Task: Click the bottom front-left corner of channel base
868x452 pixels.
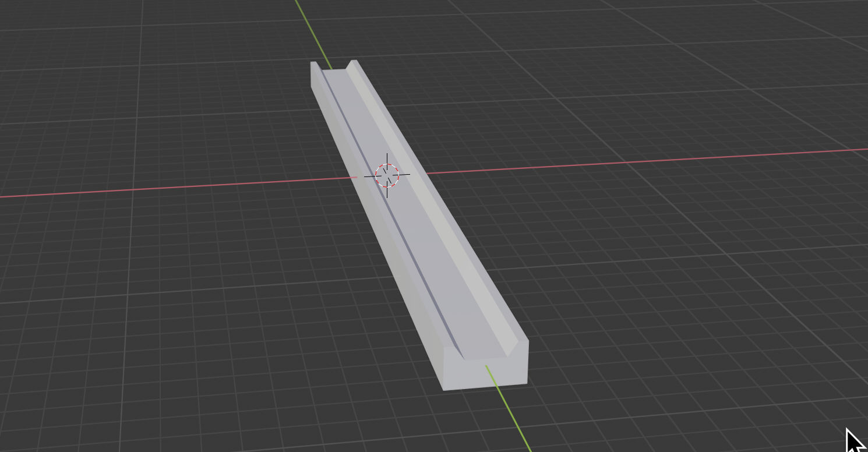Action: click(x=444, y=389)
